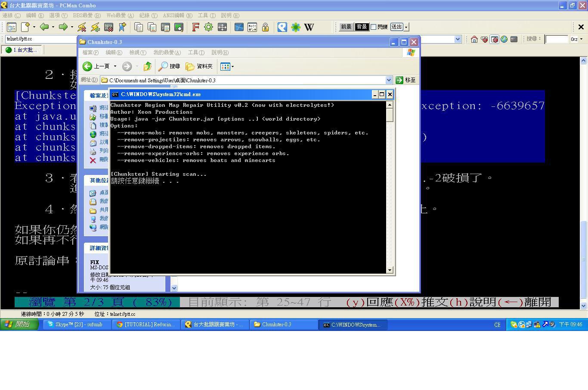Select the 前景 foreground color button

[x=346, y=27]
